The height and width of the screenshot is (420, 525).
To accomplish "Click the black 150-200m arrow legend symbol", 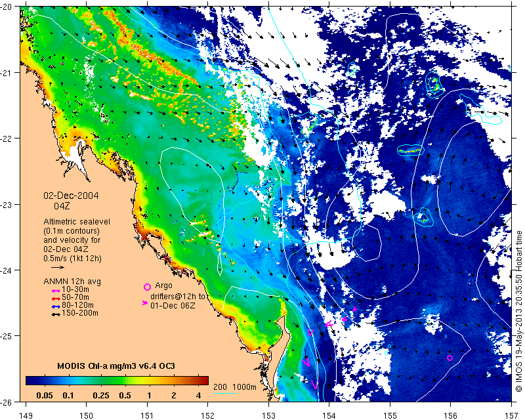I will coord(56,314).
